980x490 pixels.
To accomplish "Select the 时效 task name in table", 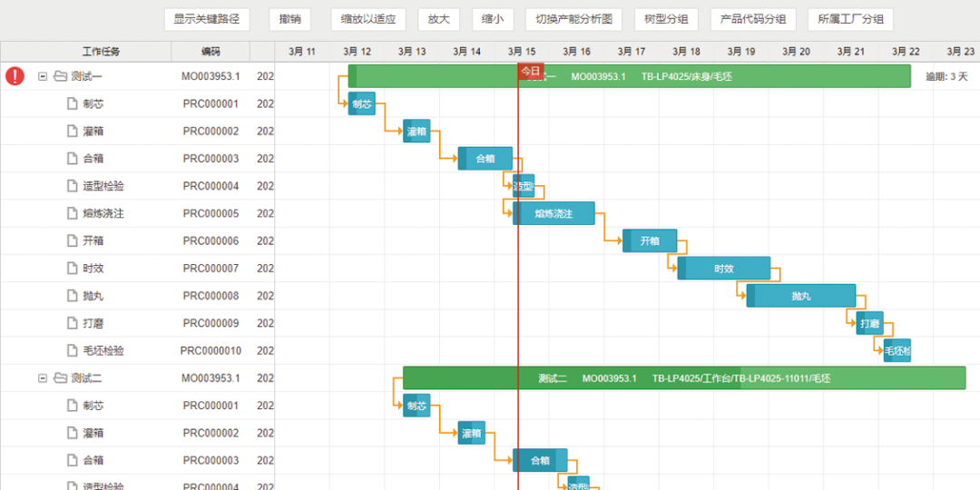I will [93, 269].
